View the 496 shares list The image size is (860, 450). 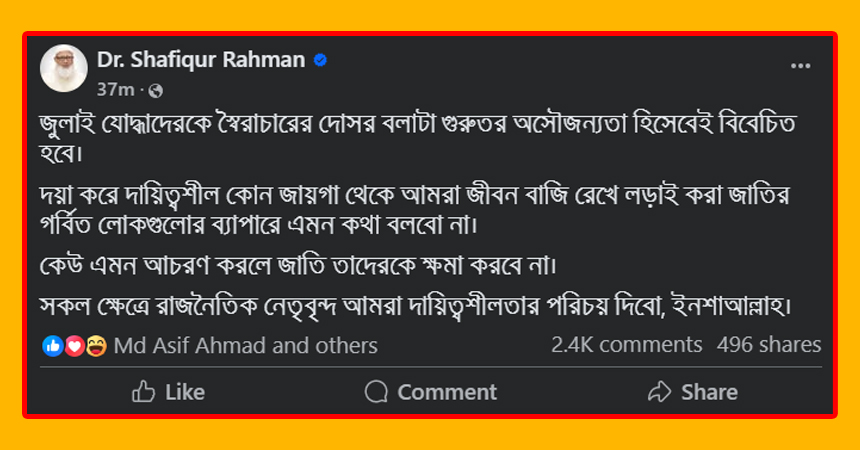click(x=769, y=345)
